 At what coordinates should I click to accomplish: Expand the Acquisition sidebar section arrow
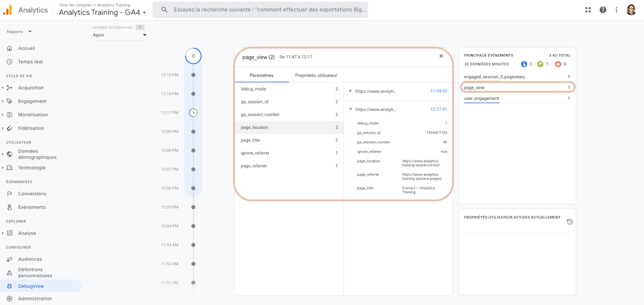click(x=3, y=88)
